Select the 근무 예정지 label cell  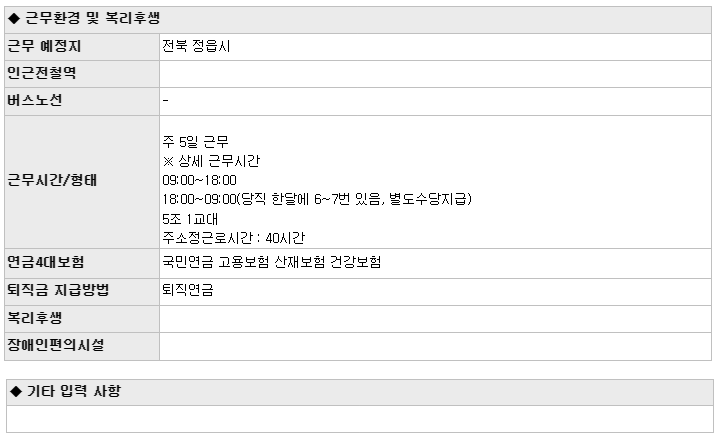(82, 47)
